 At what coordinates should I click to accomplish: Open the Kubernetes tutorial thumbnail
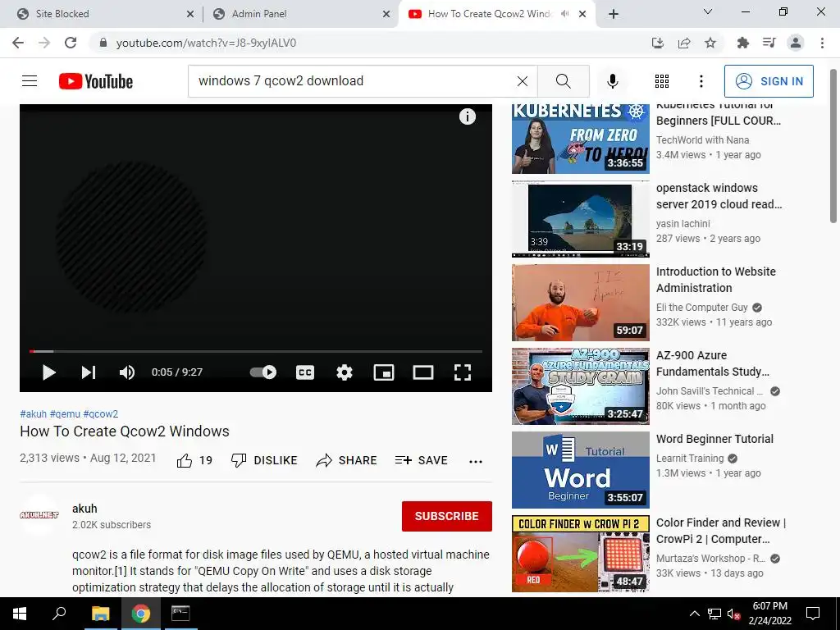click(x=580, y=138)
